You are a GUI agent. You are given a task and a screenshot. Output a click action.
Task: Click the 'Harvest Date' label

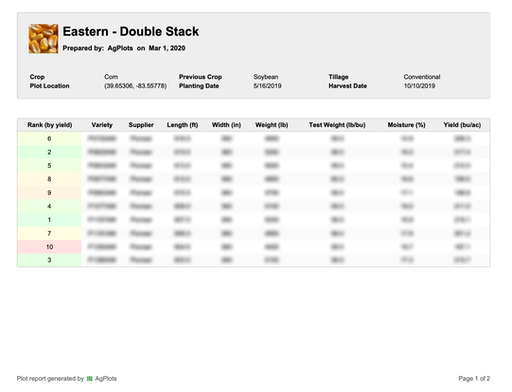point(348,86)
